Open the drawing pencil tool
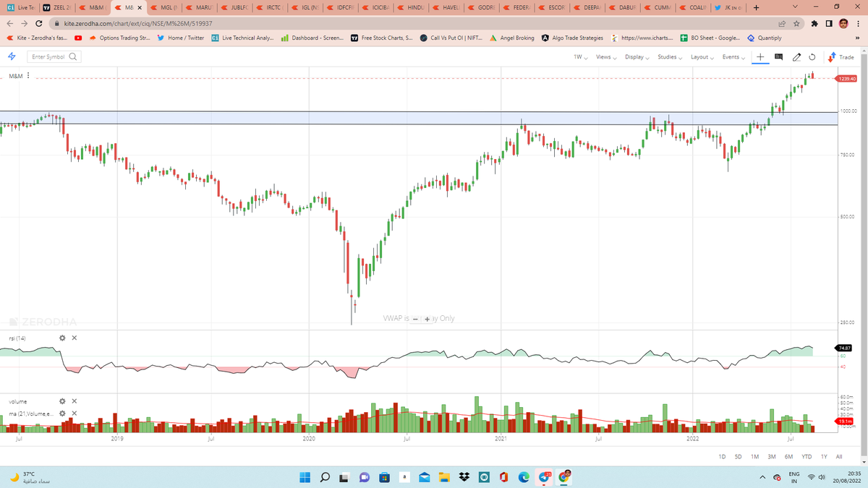 pos(796,56)
